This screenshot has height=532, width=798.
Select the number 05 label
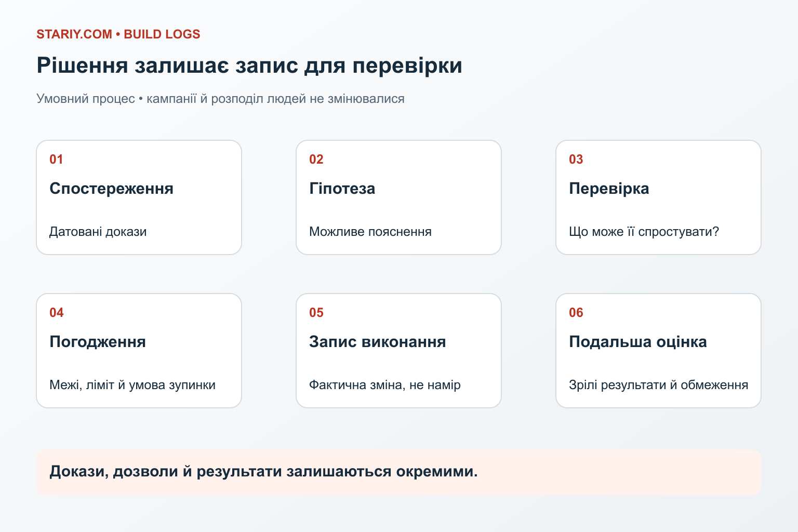click(316, 313)
